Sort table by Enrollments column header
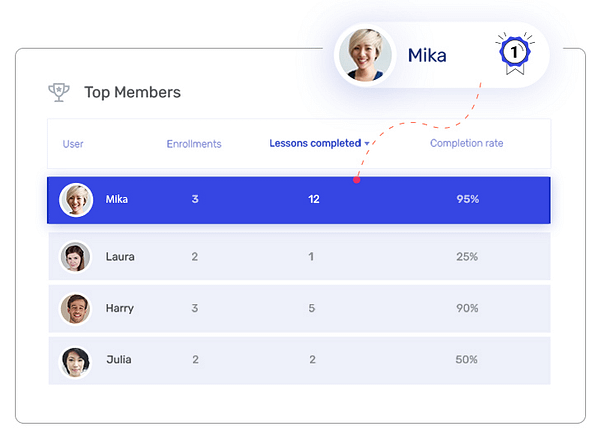The image size is (610, 436). tap(194, 144)
